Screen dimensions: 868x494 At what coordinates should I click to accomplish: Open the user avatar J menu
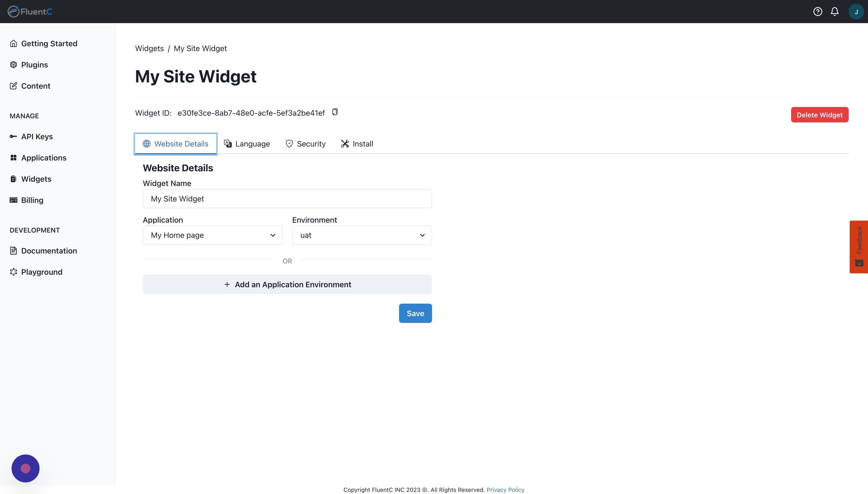856,12
